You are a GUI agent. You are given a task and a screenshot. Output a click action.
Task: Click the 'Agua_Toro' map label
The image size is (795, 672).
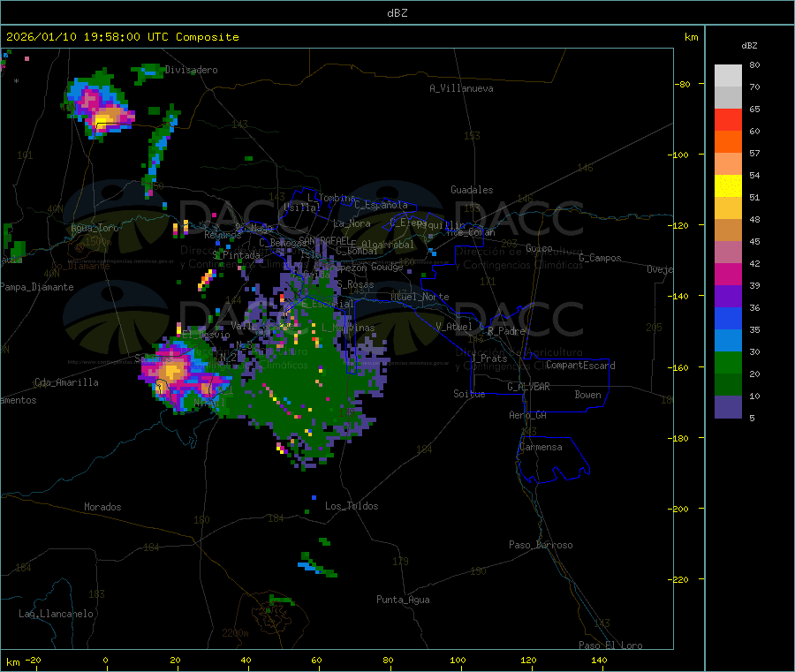pyautogui.click(x=95, y=228)
